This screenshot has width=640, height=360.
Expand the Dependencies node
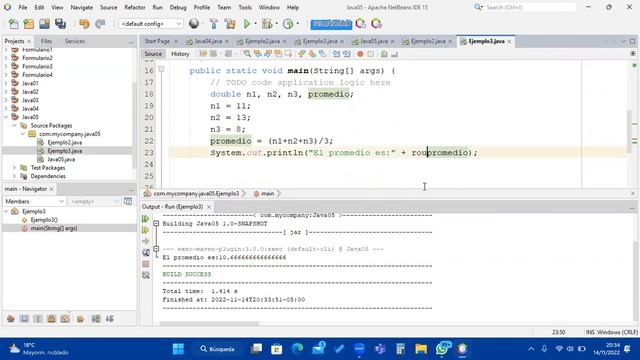coord(14,176)
